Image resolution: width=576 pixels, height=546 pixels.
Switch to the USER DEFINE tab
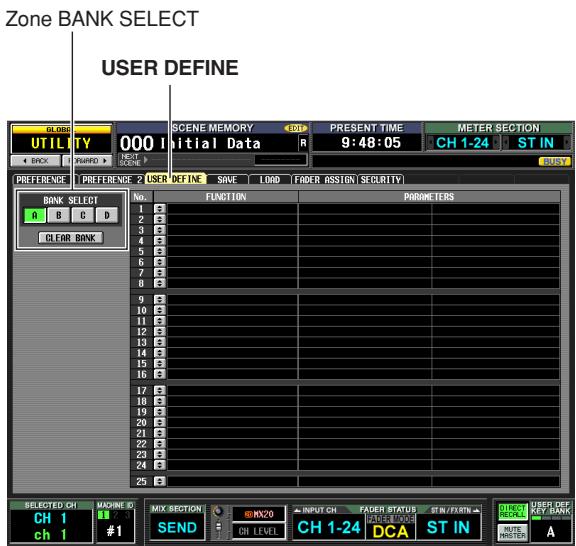coord(175,179)
